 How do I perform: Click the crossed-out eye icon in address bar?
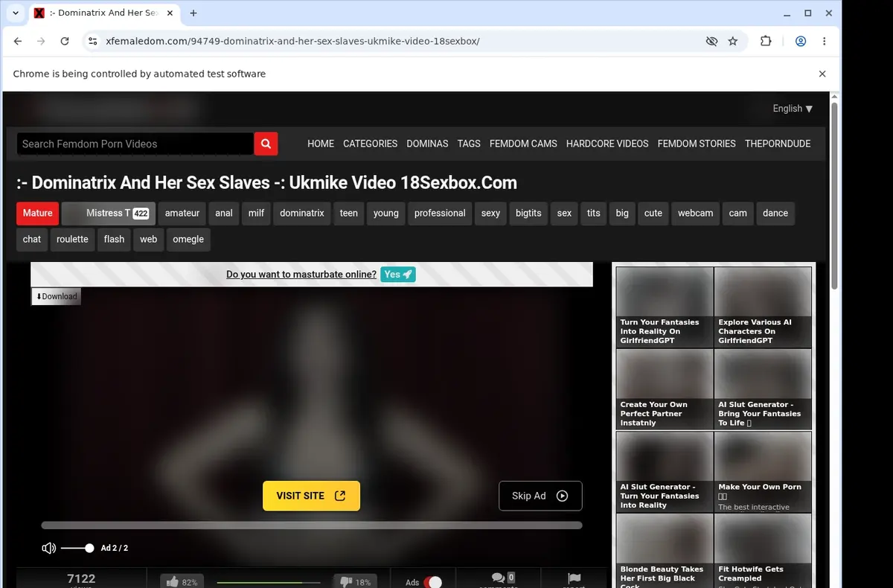711,41
